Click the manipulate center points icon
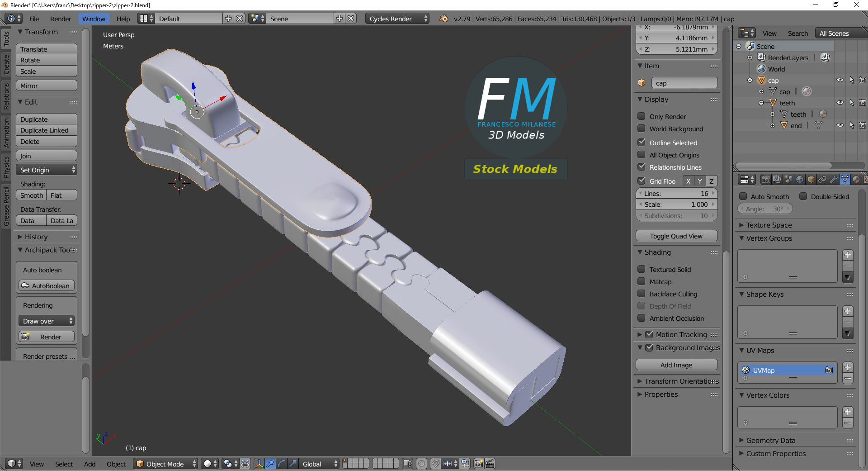868x471 pixels. coord(245,464)
